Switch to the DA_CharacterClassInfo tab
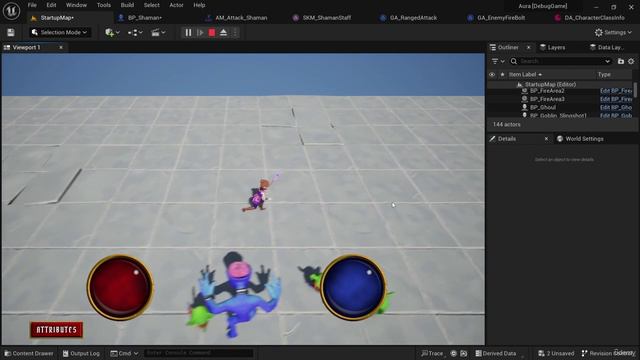This screenshot has width=640, height=360. (x=594, y=18)
